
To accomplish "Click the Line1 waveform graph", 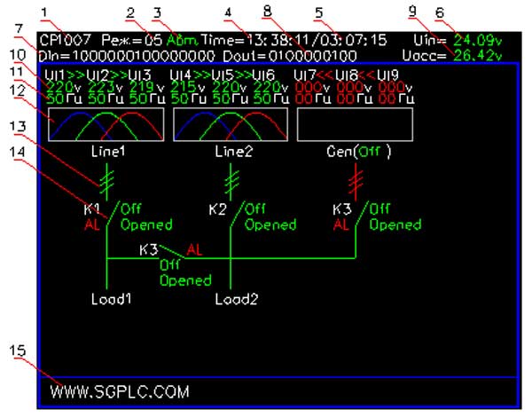I will pyautogui.click(x=106, y=124).
